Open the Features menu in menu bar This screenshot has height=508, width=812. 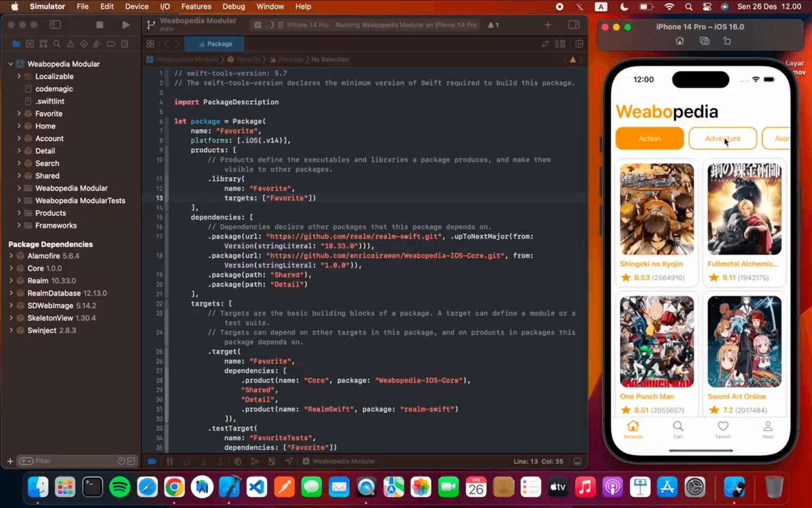click(x=196, y=7)
